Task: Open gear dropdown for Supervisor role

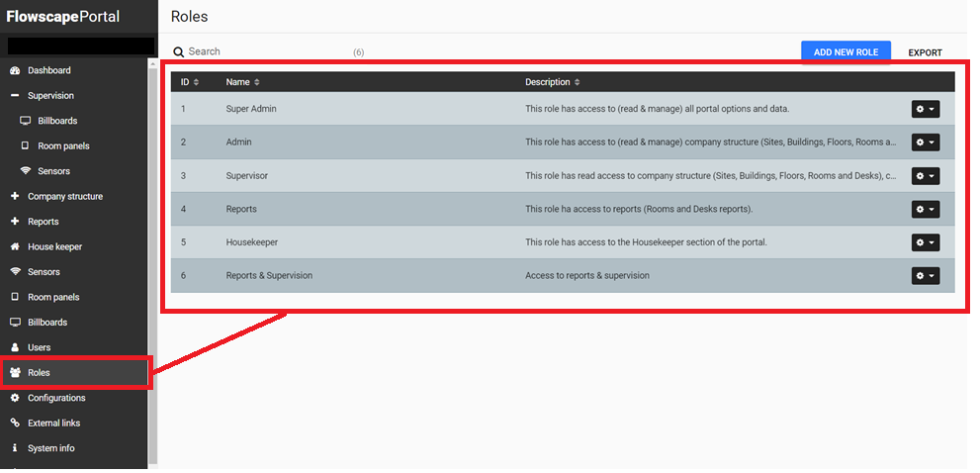Action: coord(925,176)
